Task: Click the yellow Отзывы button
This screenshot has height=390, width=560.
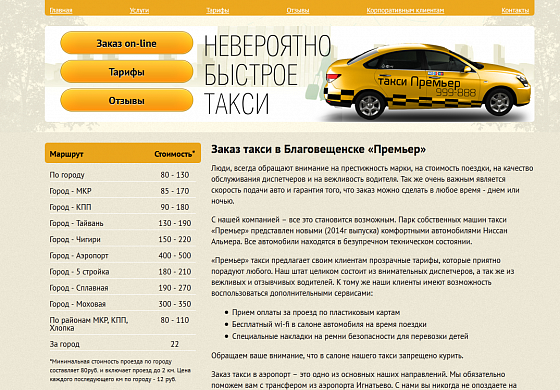Action: coord(126,100)
